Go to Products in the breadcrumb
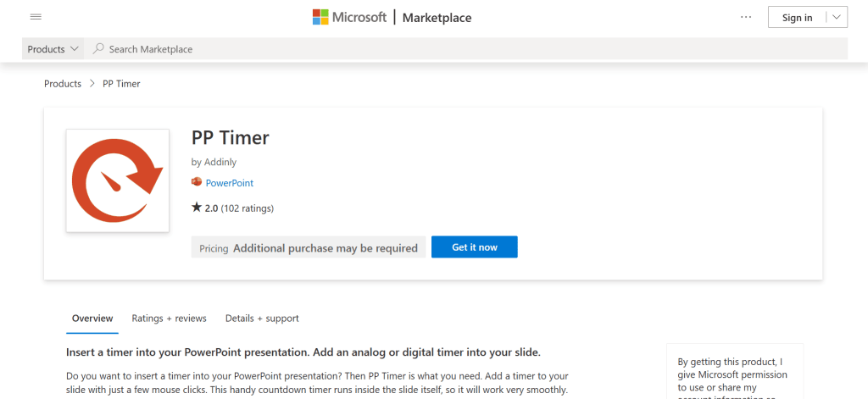This screenshot has height=399, width=868. click(63, 84)
